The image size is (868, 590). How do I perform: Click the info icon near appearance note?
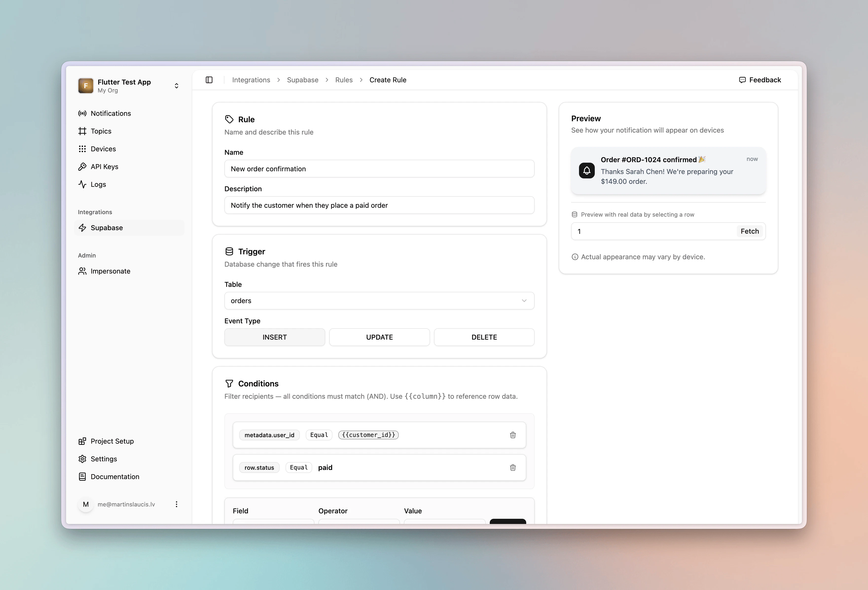point(575,257)
